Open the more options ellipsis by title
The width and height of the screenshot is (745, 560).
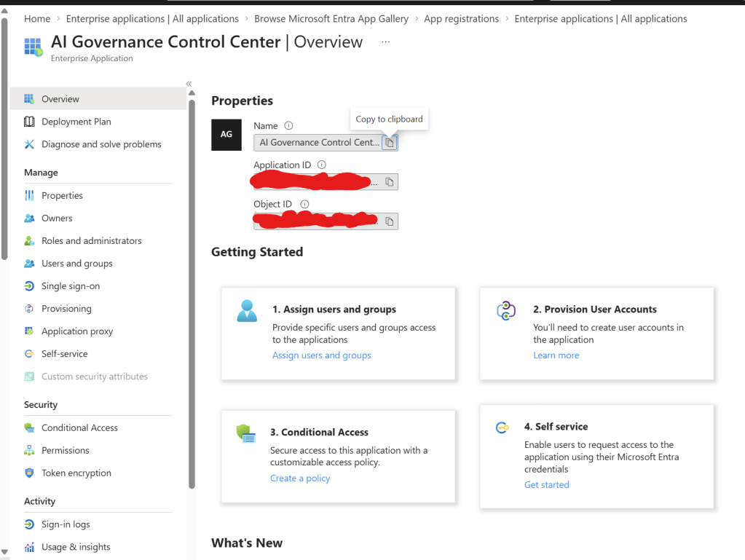385,42
